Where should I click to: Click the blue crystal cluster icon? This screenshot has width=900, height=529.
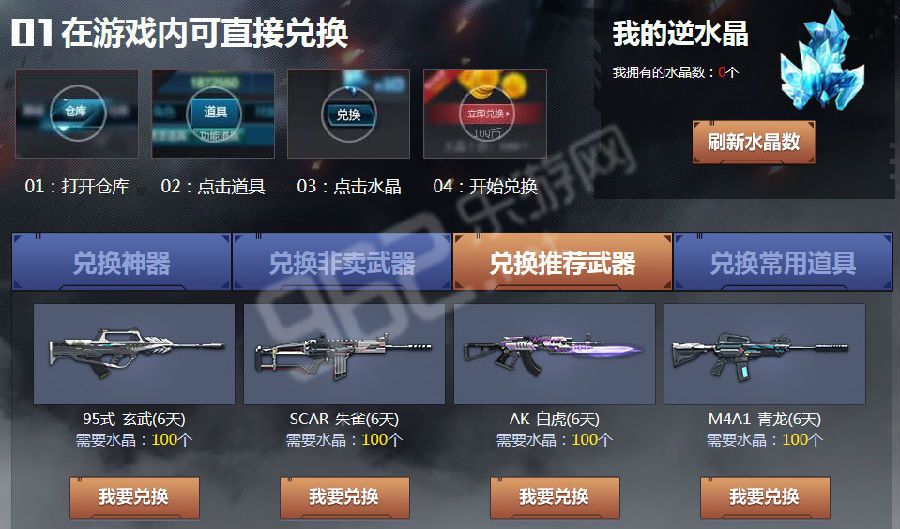point(823,63)
